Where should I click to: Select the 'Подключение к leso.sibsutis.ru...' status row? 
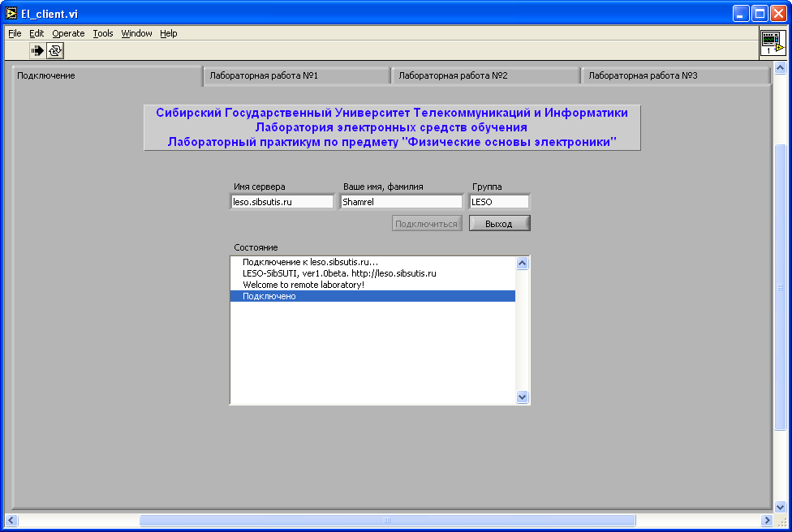coord(372,262)
